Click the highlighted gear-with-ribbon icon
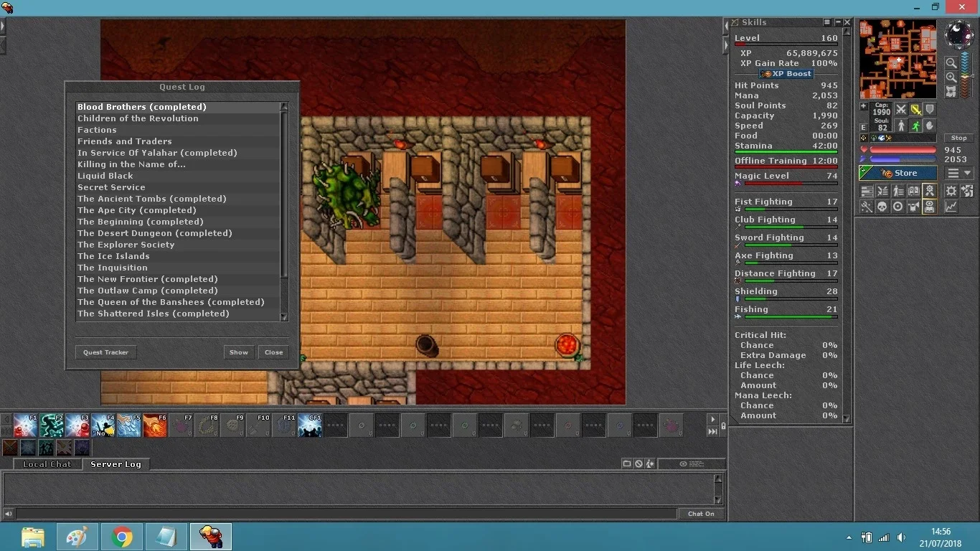Image resolution: width=980 pixels, height=551 pixels. click(x=930, y=191)
